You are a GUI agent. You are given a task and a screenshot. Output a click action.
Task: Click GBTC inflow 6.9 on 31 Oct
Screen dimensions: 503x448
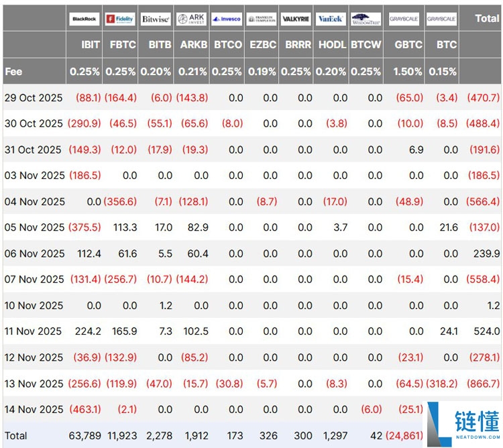point(416,150)
